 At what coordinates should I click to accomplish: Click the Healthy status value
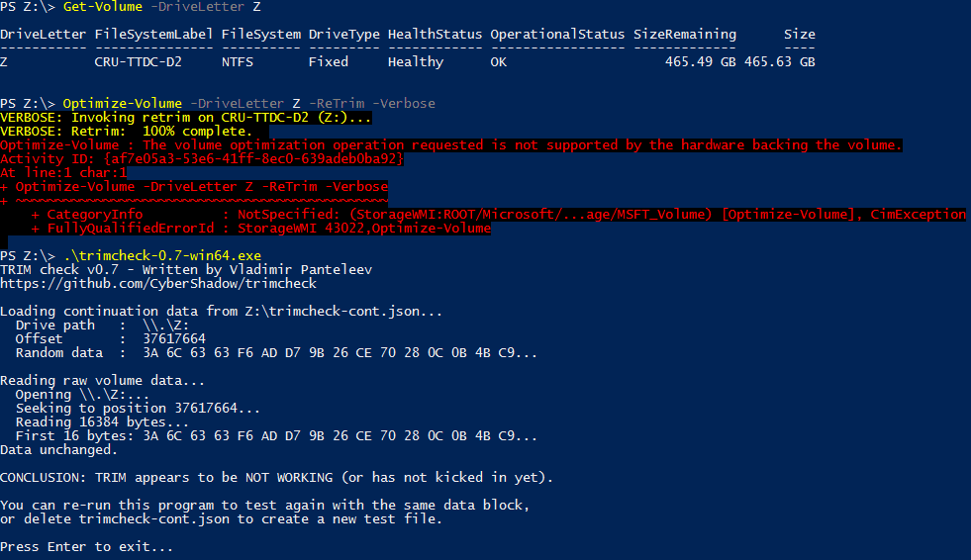(416, 61)
